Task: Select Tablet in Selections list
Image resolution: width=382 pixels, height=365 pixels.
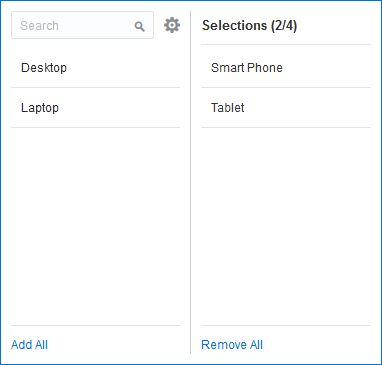Action: coord(286,108)
